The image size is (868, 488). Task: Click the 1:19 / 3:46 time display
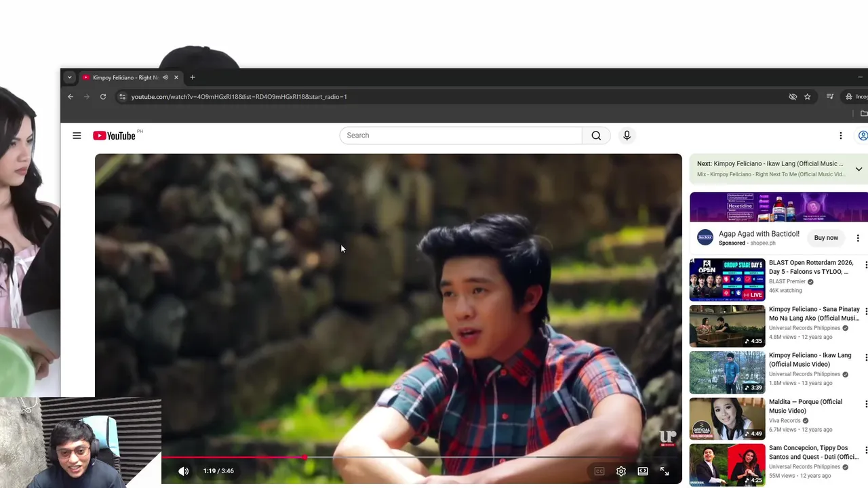[218, 471]
